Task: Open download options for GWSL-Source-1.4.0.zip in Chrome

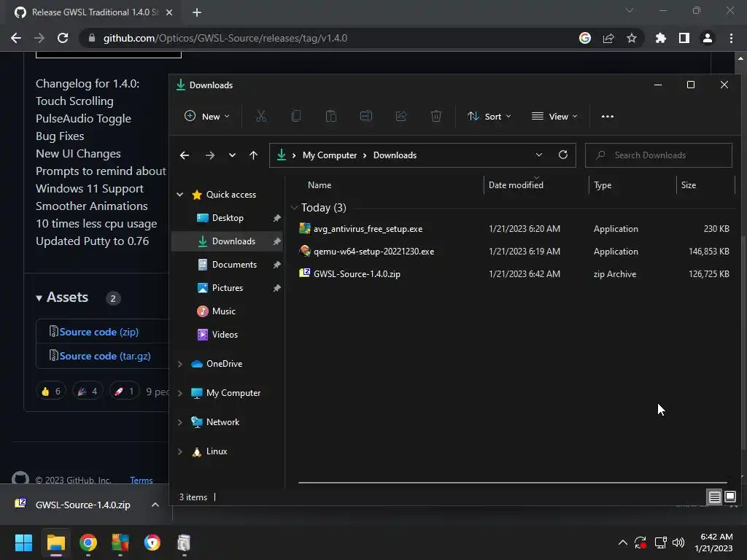Action: click(x=155, y=505)
